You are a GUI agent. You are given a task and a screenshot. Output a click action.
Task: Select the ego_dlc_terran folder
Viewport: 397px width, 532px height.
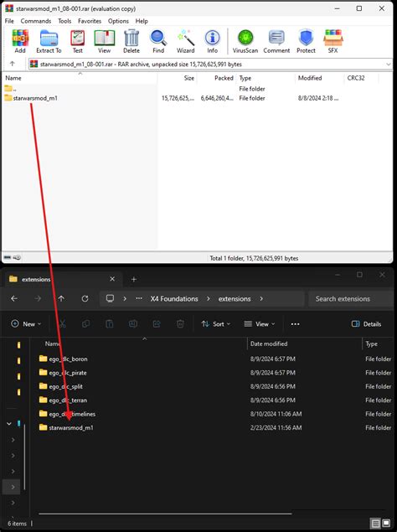[63, 400]
